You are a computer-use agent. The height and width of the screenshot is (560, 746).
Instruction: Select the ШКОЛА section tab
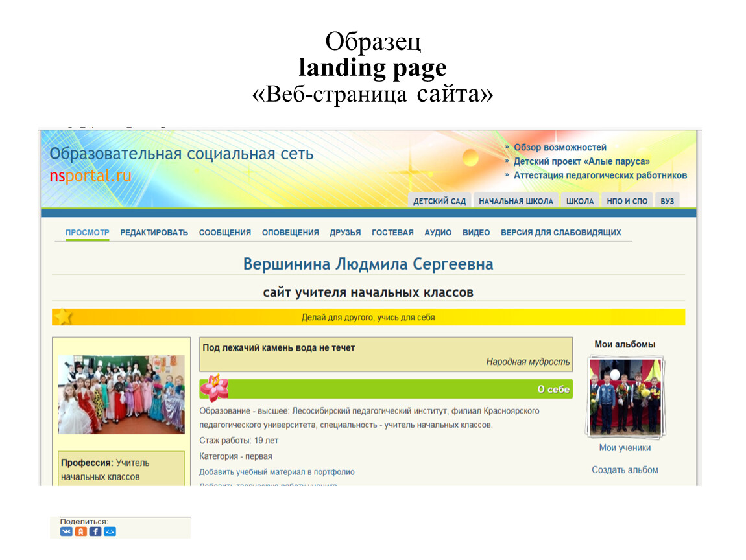580,201
